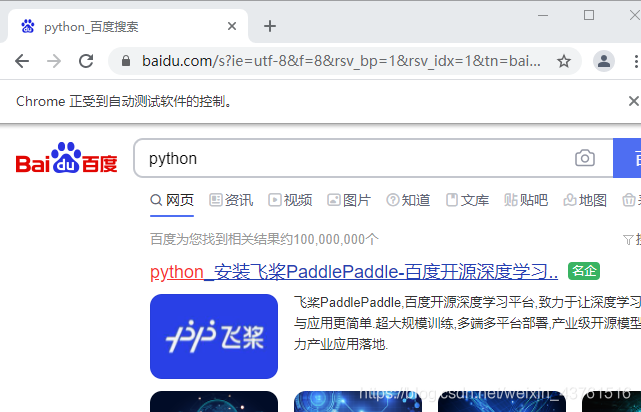Switch to the 知道 tab

pyautogui.click(x=408, y=200)
